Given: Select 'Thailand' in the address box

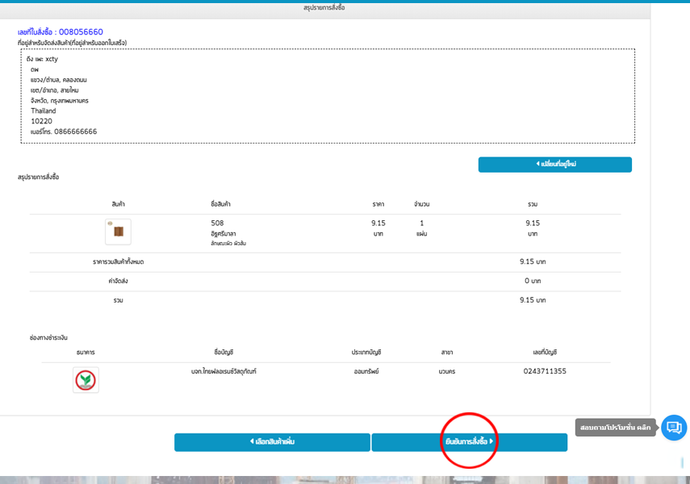Looking at the screenshot, I should pyautogui.click(x=43, y=111).
